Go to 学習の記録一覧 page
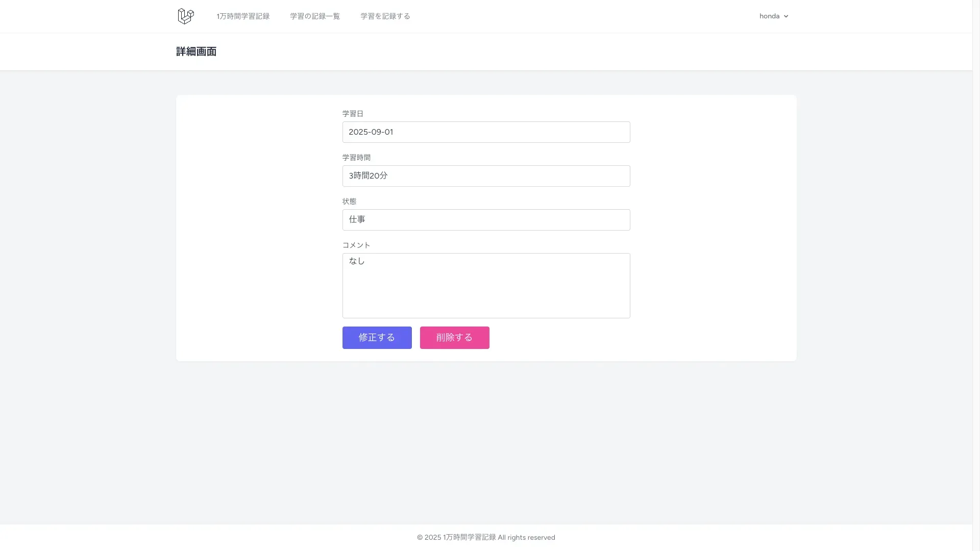Screen dimensions: 980x551 coord(315,16)
